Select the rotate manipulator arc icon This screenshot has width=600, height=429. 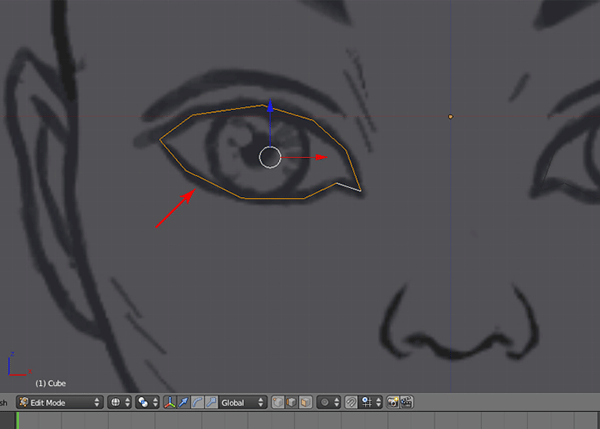point(197,402)
